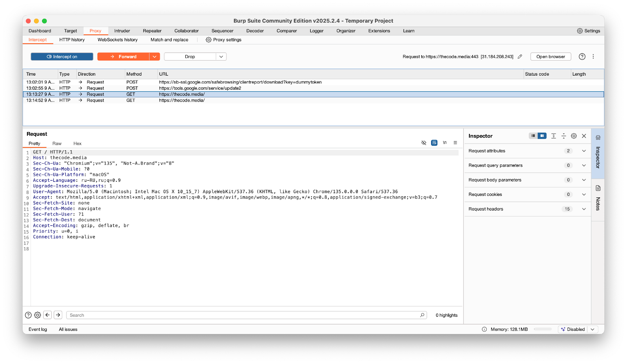Open Proxy settings
This screenshot has width=627, height=364.
click(x=223, y=40)
